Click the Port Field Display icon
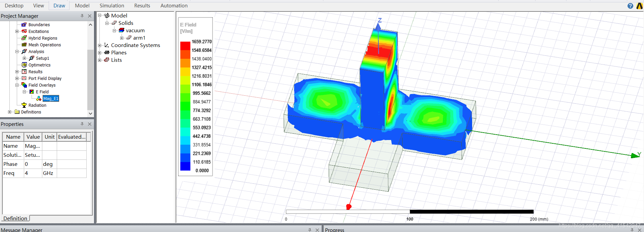Image resolution: width=644 pixels, height=232 pixels. pos(24,78)
